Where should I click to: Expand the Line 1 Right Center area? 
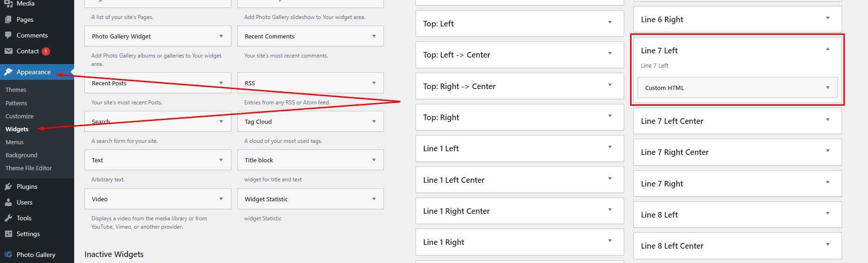pos(610,210)
